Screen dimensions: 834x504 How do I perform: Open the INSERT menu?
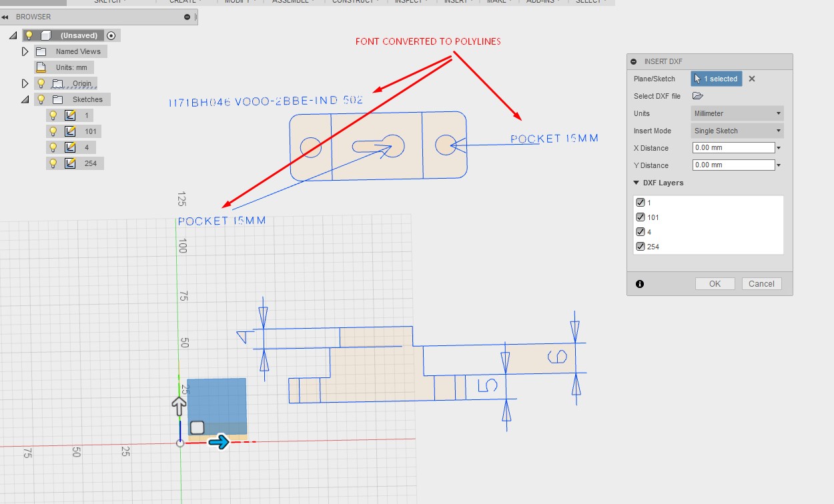pyautogui.click(x=458, y=2)
